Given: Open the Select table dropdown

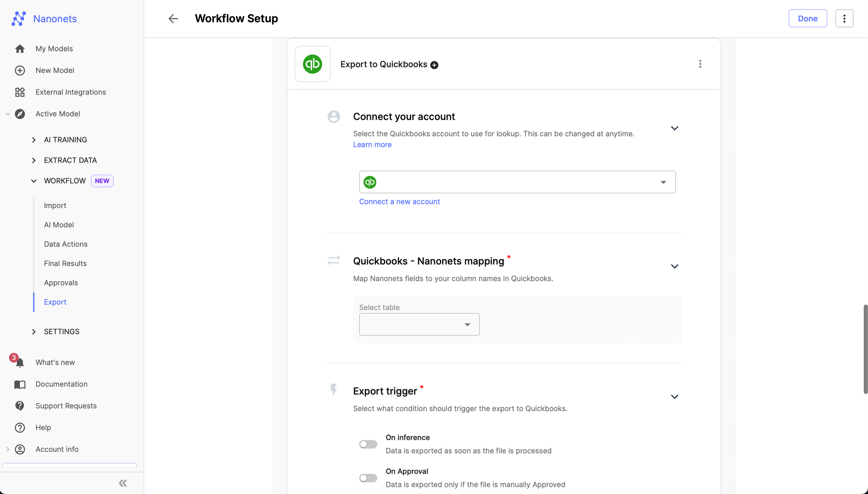Looking at the screenshot, I should point(419,324).
